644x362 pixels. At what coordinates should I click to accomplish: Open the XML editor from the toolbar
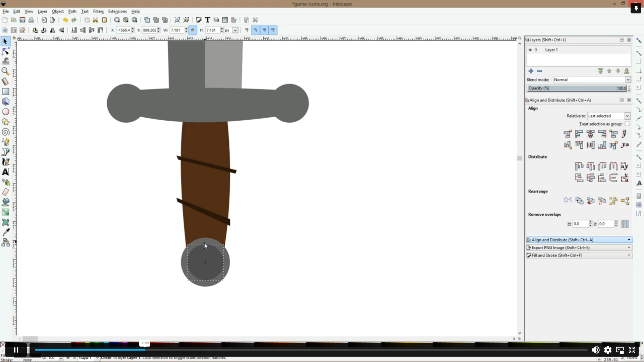click(x=225, y=20)
